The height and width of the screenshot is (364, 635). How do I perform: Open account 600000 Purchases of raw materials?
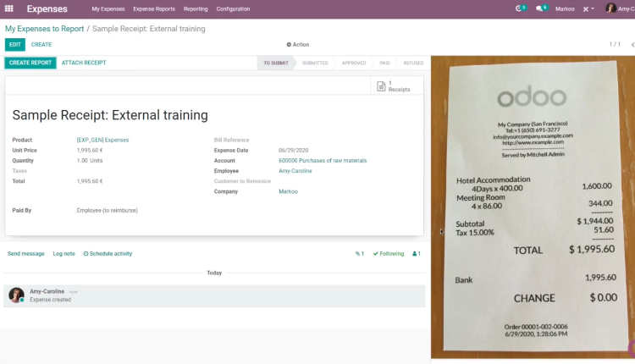point(323,161)
